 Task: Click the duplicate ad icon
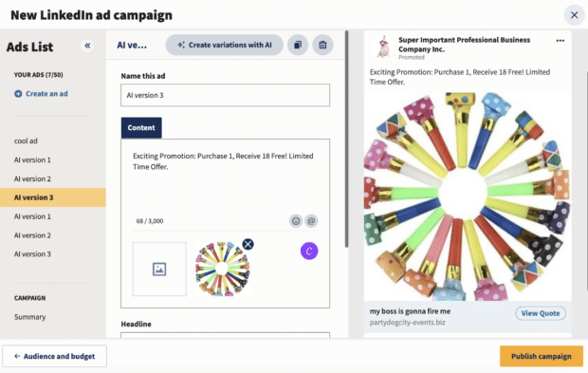298,45
